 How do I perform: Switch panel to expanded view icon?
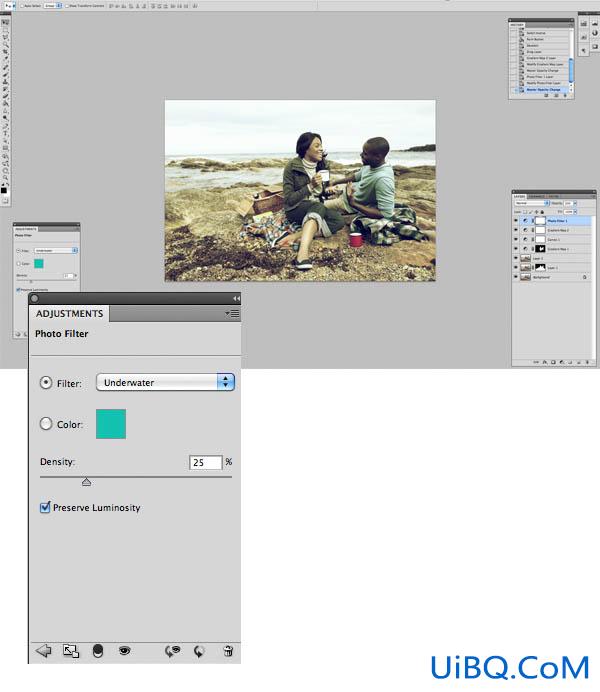click(x=71, y=651)
